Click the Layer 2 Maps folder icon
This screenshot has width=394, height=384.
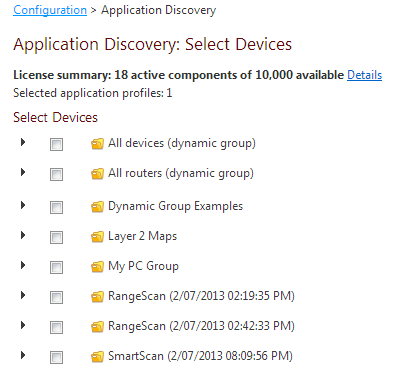pyautogui.click(x=97, y=237)
